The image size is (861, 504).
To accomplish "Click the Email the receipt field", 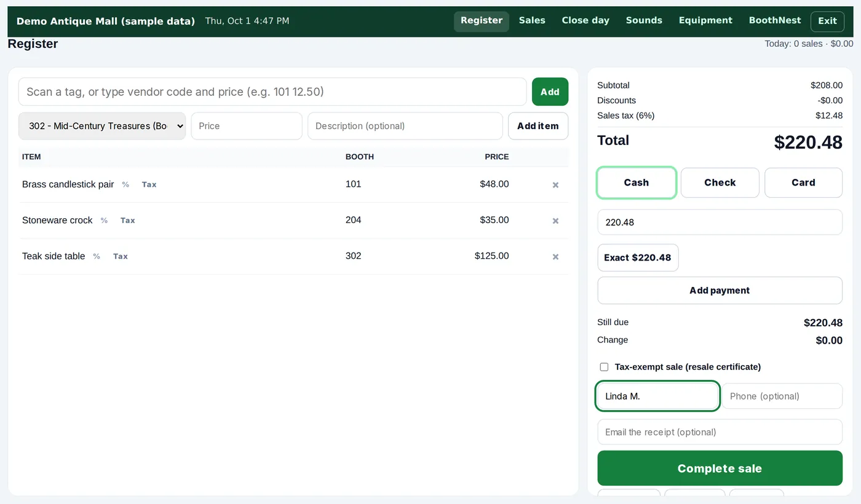I will [720, 432].
